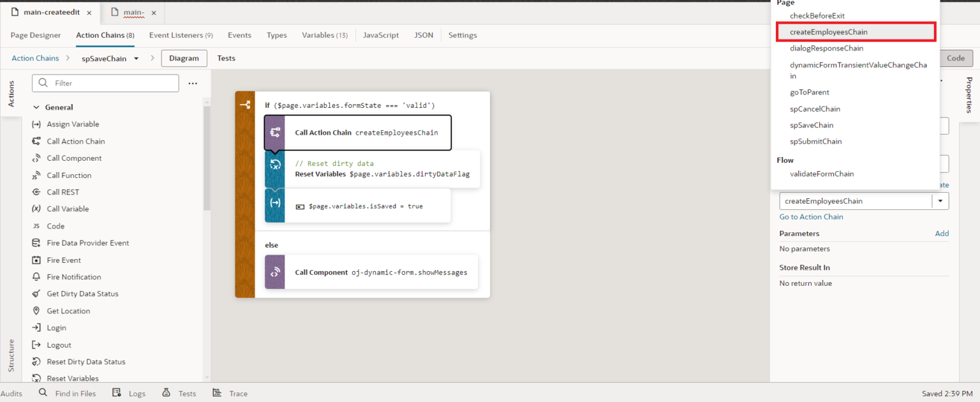Click Add next to Parameters
980x402 pixels.
(942, 233)
